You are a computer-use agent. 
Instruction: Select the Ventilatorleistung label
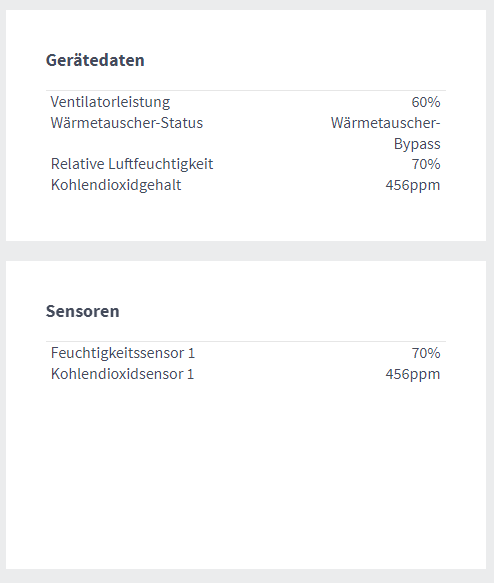[x=110, y=102]
